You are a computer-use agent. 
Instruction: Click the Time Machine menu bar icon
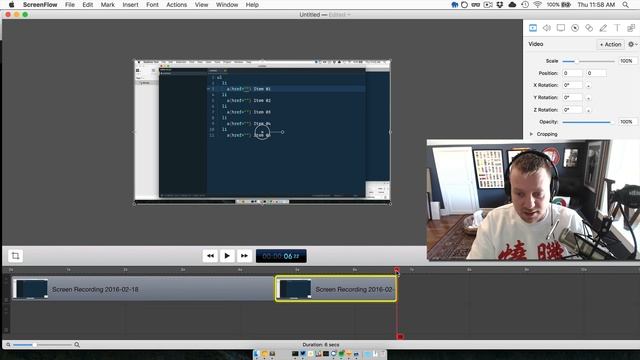[x=525, y=5]
